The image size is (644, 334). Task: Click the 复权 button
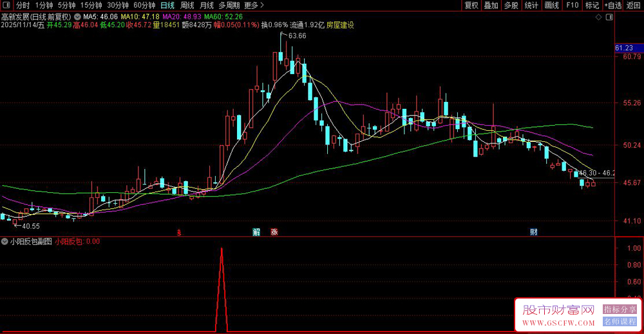click(x=471, y=5)
